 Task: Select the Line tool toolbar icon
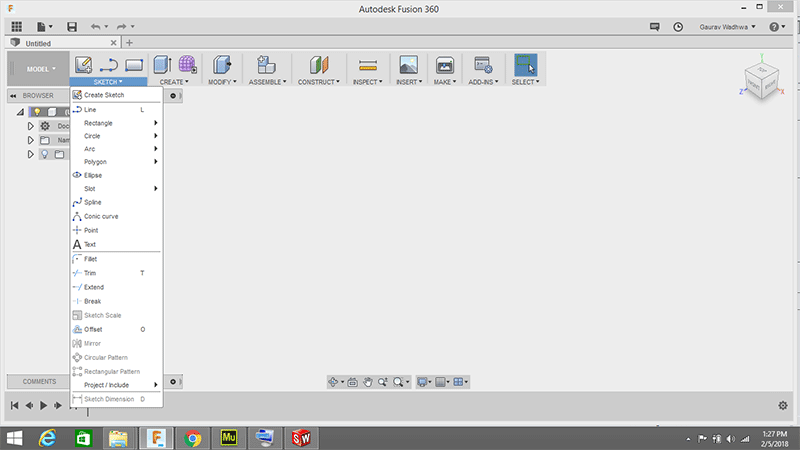pos(109,65)
